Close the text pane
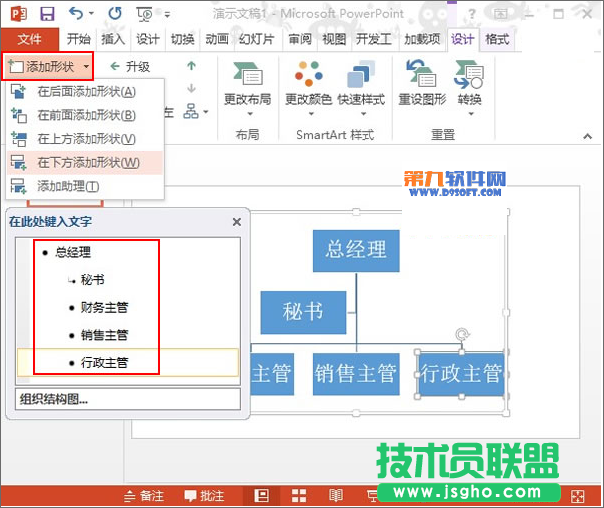604x508 pixels. point(237,222)
